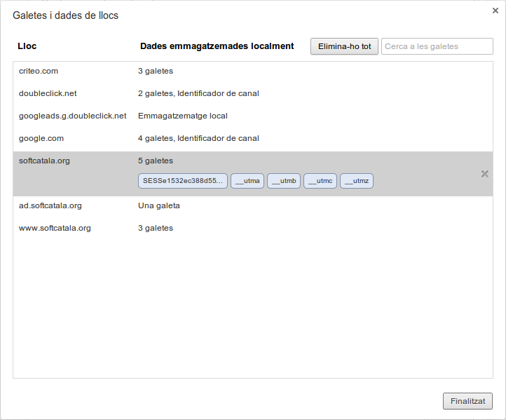Click the 'Lloc' column header
Screen dimensions: 506x420
coord(27,46)
